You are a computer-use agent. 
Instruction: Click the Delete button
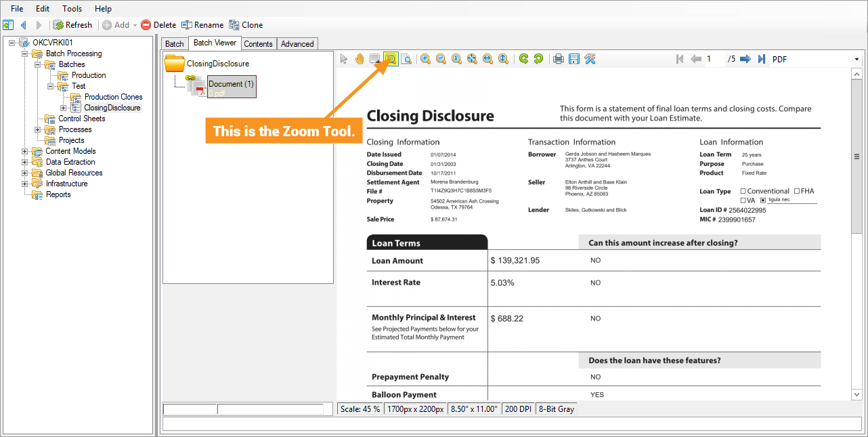pos(158,25)
